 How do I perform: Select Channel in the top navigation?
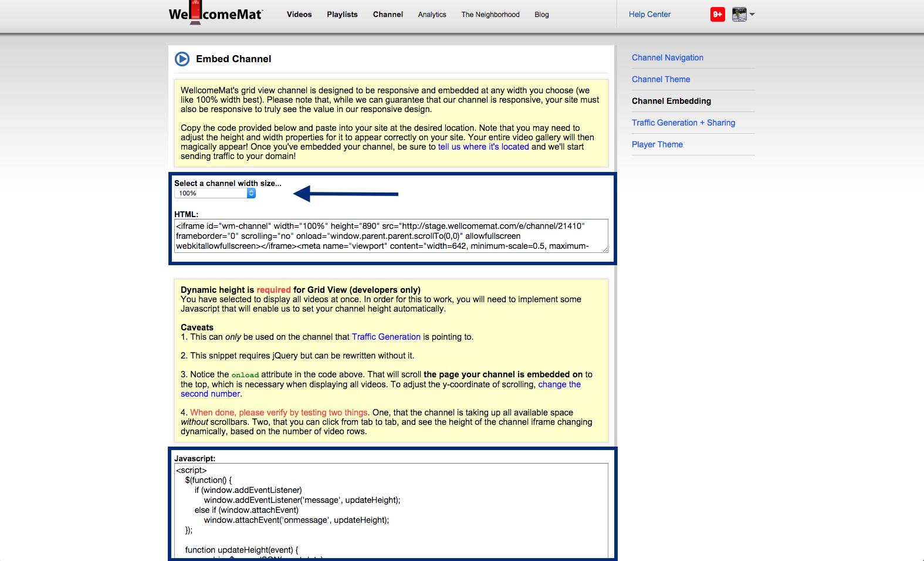click(x=388, y=15)
